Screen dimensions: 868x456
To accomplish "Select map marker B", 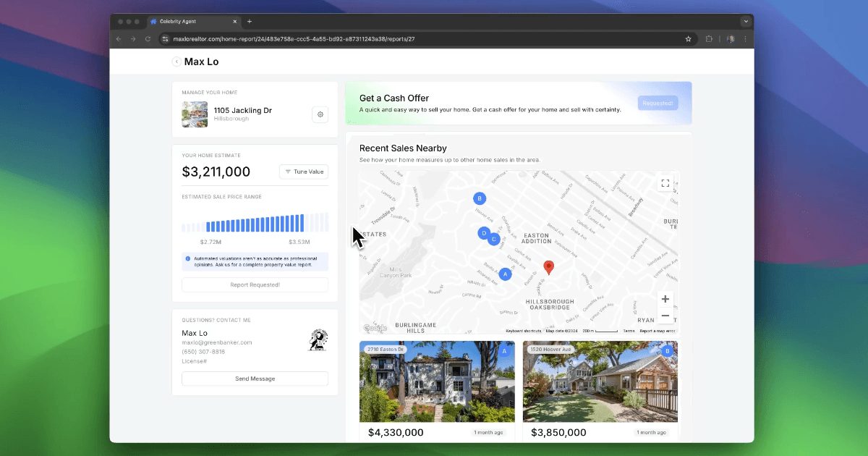I will click(x=479, y=198).
